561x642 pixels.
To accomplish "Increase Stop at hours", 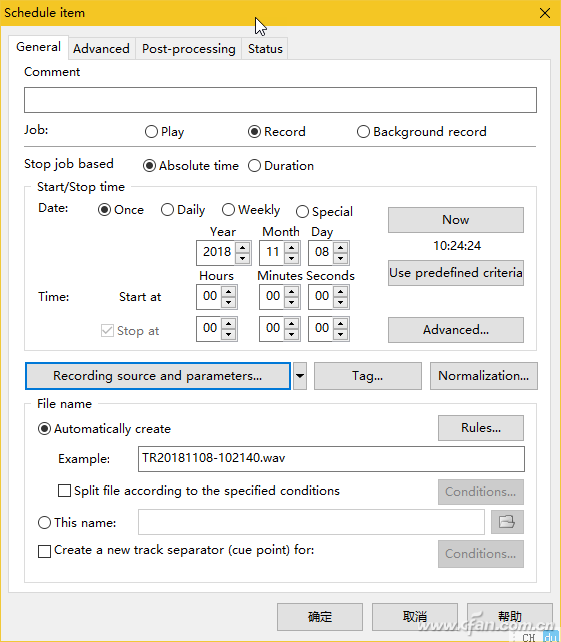I will (x=228, y=323).
